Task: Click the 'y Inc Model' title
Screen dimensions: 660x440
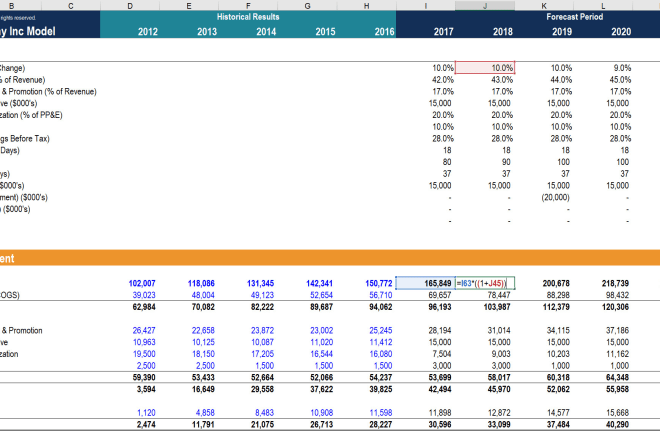Action: point(28,32)
